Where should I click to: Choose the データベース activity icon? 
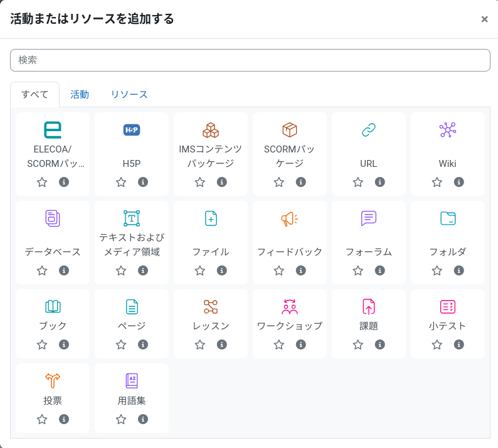(x=53, y=218)
